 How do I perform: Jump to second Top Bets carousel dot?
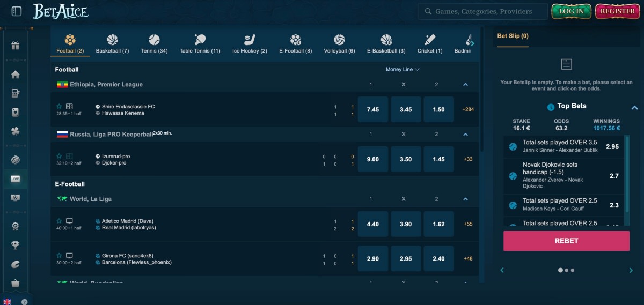click(x=566, y=271)
